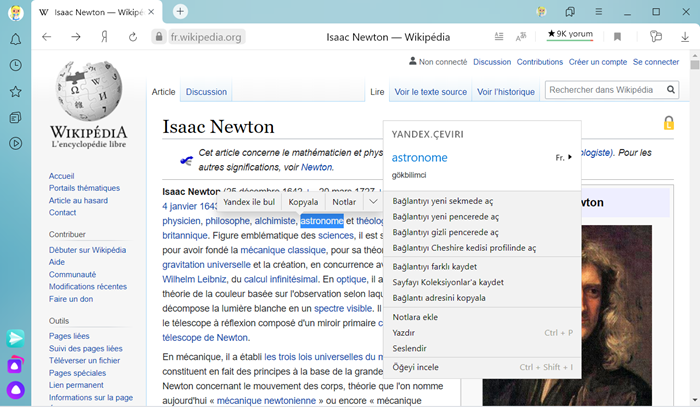Switch to the Discussion tab
700x407 pixels.
[206, 91]
